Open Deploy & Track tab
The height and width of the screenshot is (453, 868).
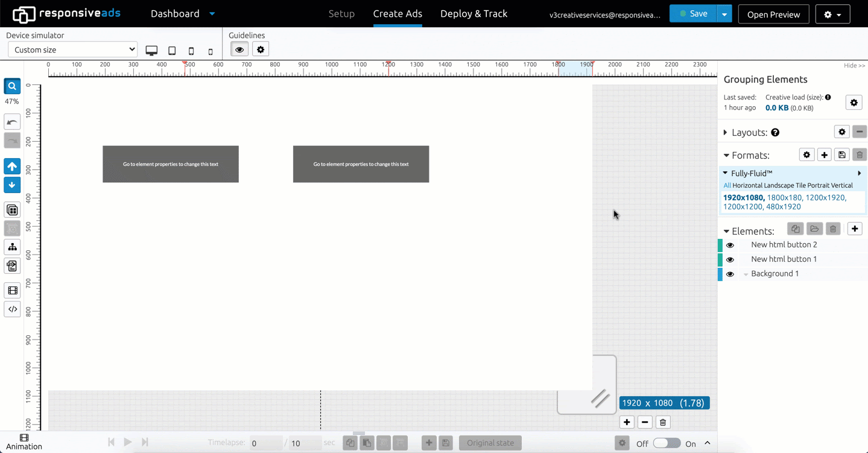pos(474,13)
